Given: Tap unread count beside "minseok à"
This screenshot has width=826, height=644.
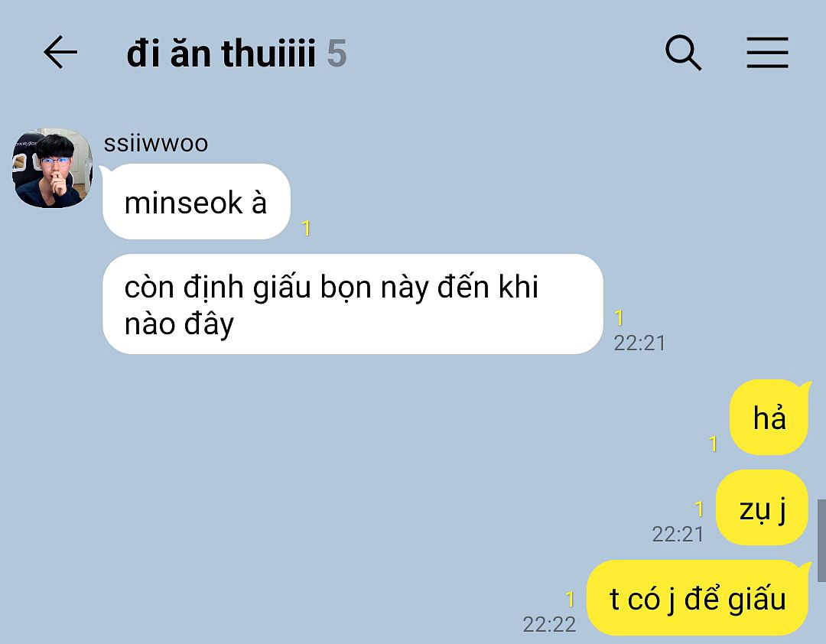Looking at the screenshot, I should click(x=306, y=228).
